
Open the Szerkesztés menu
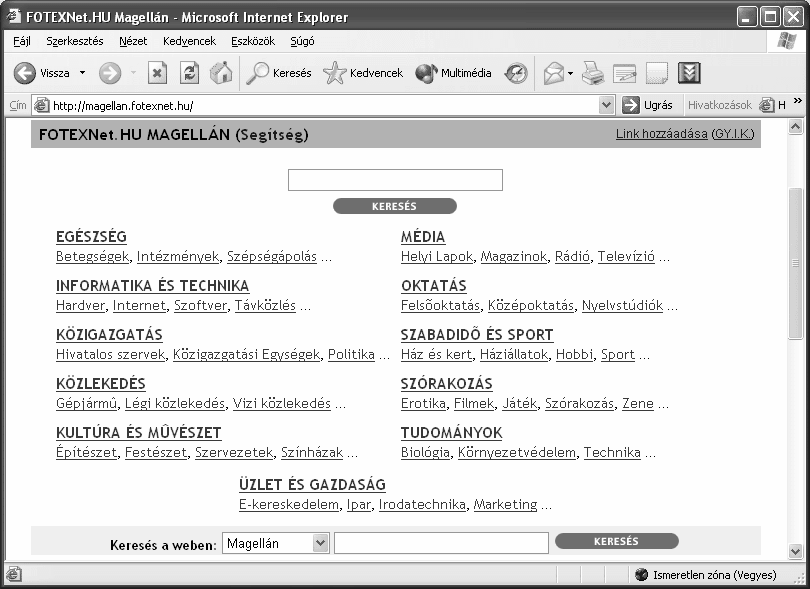point(75,41)
